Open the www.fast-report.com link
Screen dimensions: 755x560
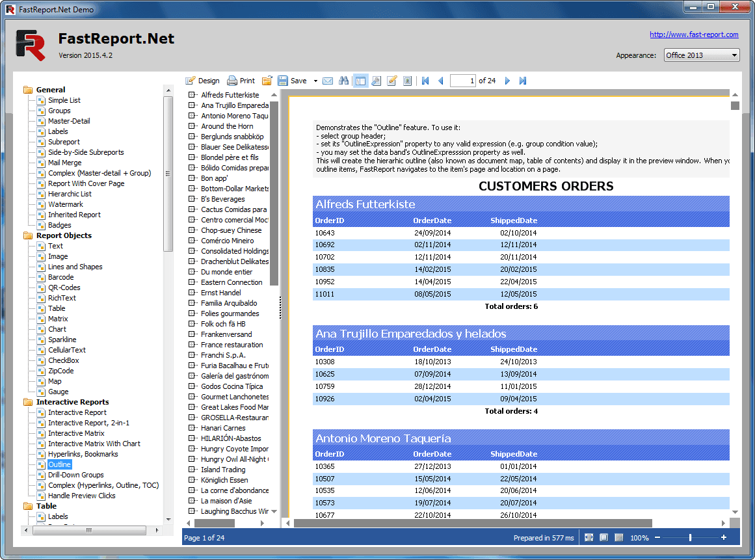click(694, 34)
